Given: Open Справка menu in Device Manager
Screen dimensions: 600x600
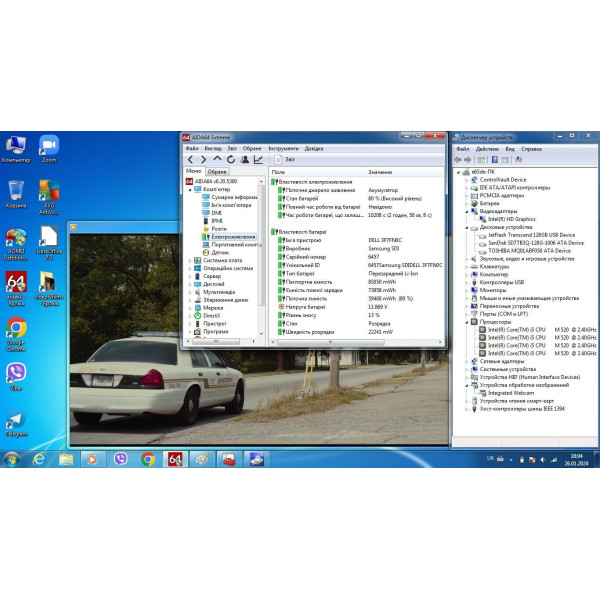Looking at the screenshot, I should [x=531, y=149].
